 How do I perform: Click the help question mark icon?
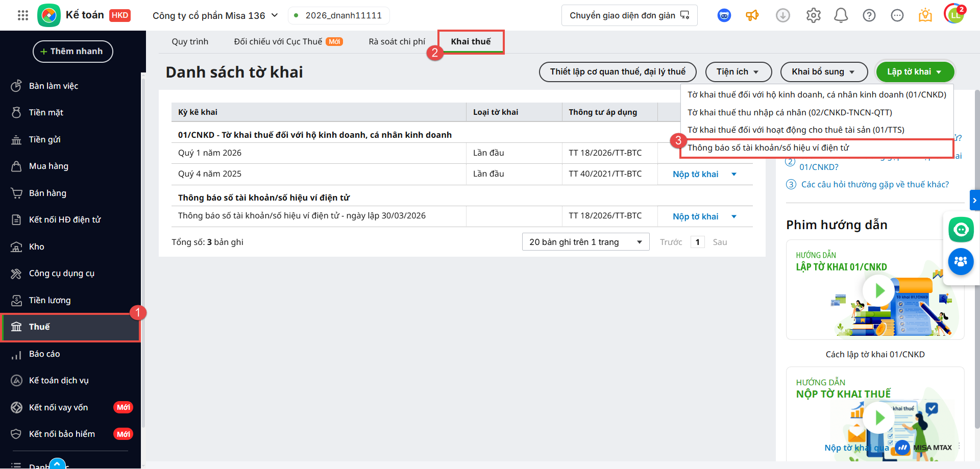(869, 15)
